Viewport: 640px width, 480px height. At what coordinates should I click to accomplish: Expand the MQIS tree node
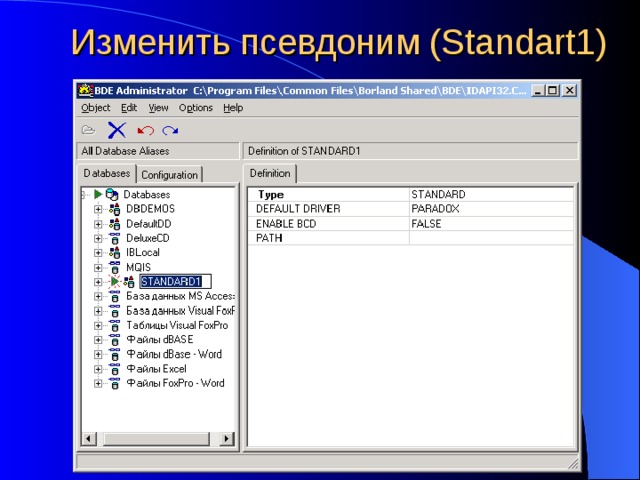point(98,267)
